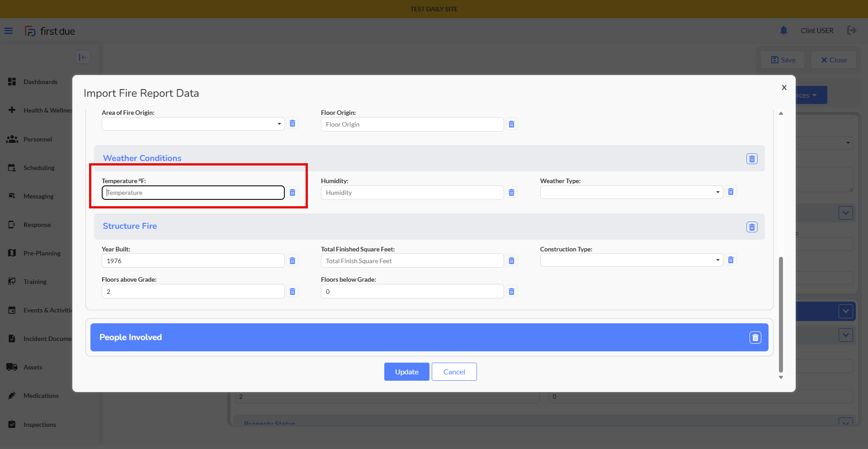Click trash icon beside Year Built field
Screen dimensions: 868x449
292,261
